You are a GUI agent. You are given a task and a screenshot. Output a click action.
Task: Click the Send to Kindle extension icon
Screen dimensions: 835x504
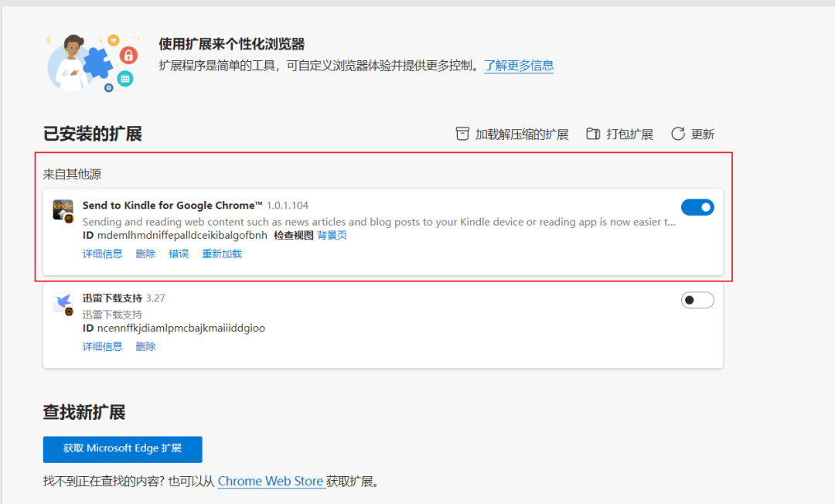(x=63, y=211)
